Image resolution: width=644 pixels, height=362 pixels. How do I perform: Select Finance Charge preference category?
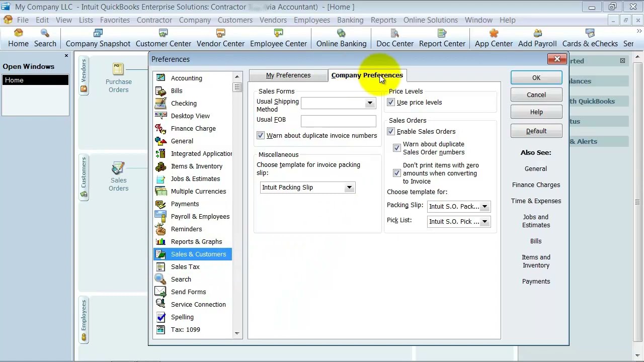192,128
